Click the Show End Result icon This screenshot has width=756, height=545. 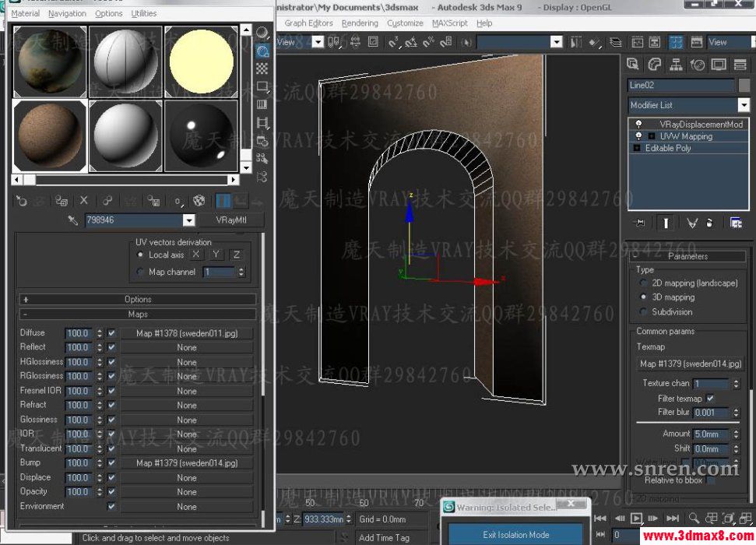tap(666, 223)
